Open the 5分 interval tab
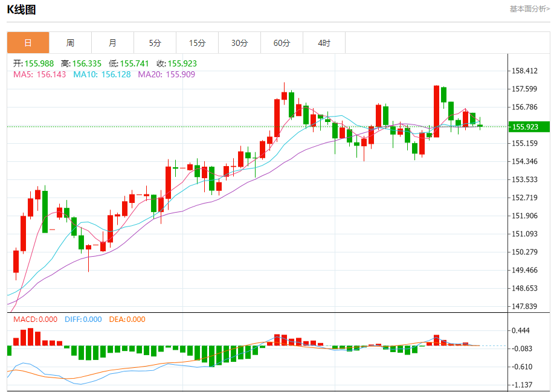Image resolution: width=554 pixels, height=392 pixels. coord(155,43)
